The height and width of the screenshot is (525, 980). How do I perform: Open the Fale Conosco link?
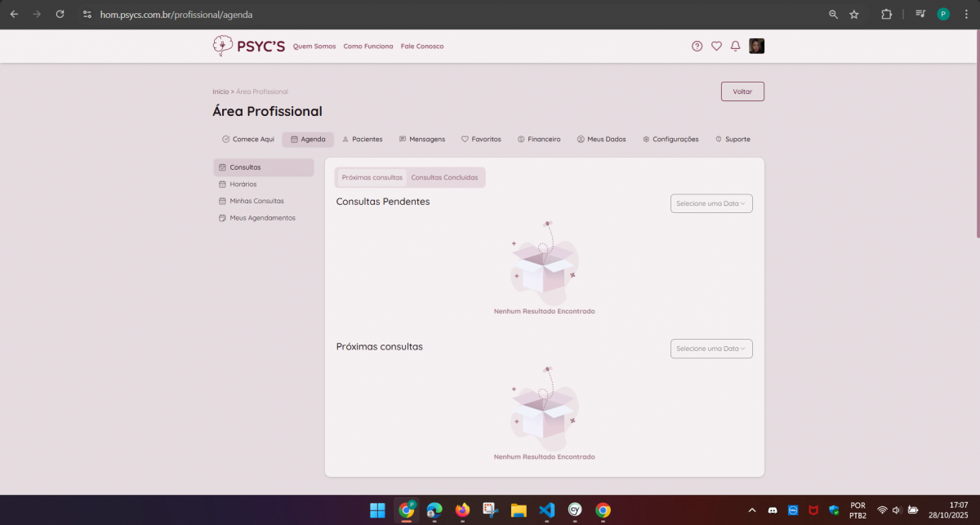coord(422,47)
